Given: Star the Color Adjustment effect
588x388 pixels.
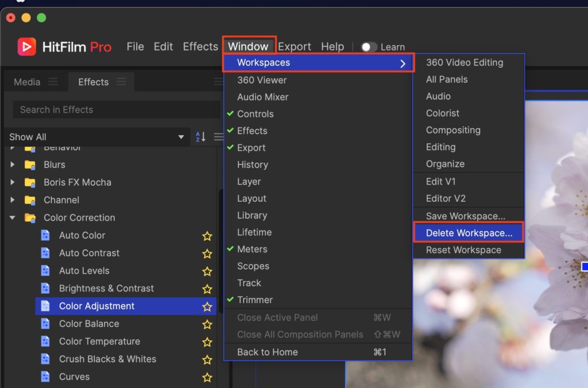Looking at the screenshot, I should pos(207,306).
